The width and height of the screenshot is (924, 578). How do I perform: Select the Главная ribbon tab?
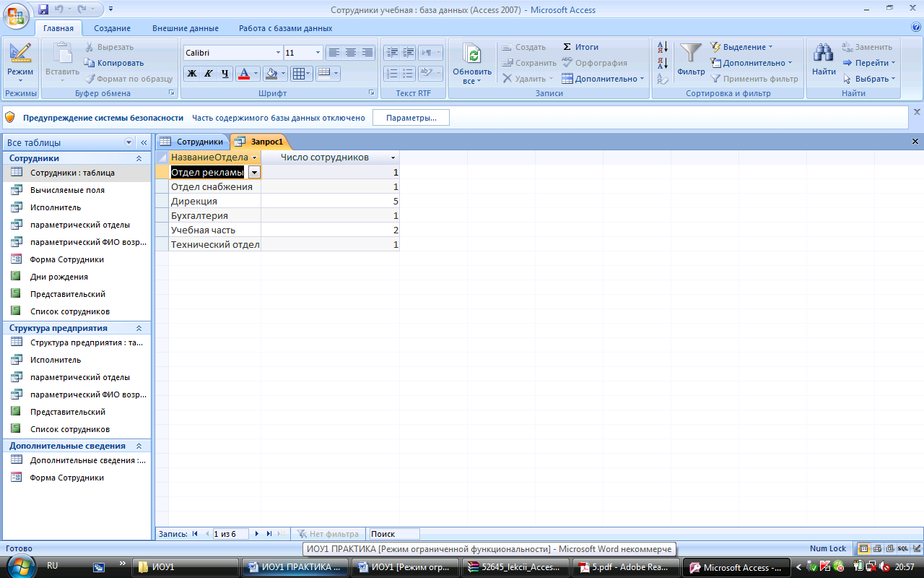pos(58,28)
